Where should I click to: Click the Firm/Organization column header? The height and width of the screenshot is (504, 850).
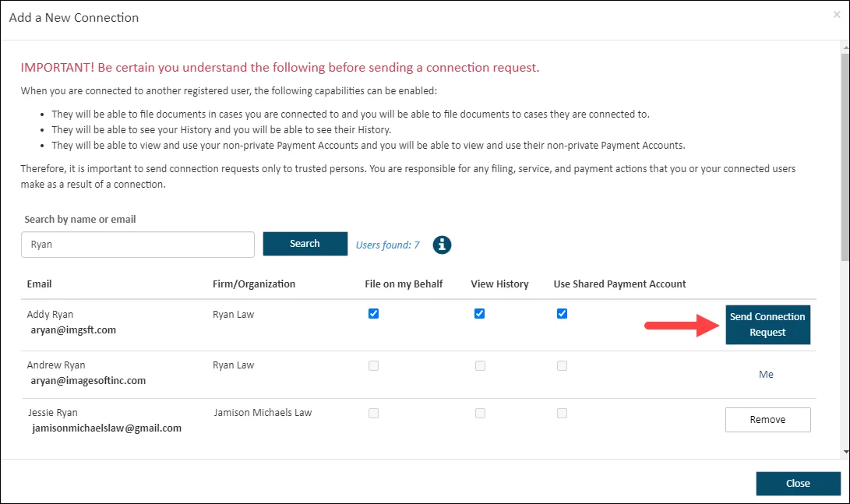coord(254,284)
